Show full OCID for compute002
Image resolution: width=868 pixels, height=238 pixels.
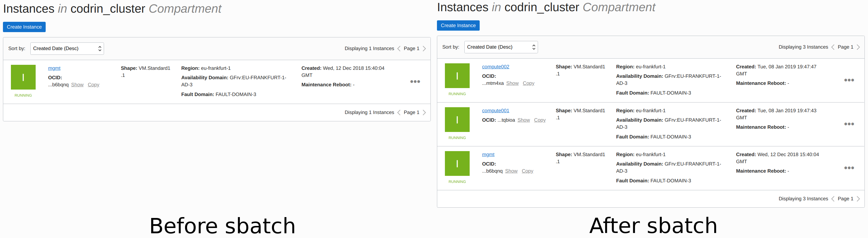pyautogui.click(x=512, y=83)
